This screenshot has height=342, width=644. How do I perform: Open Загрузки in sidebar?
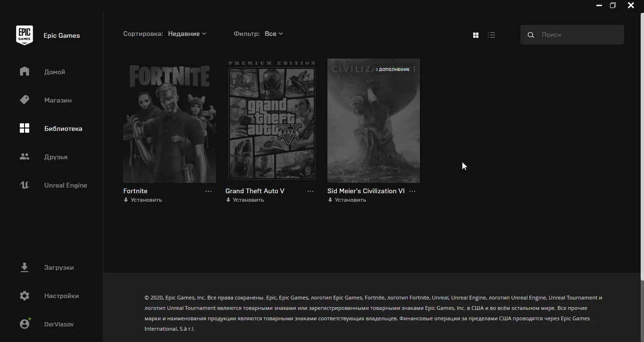coord(59,267)
